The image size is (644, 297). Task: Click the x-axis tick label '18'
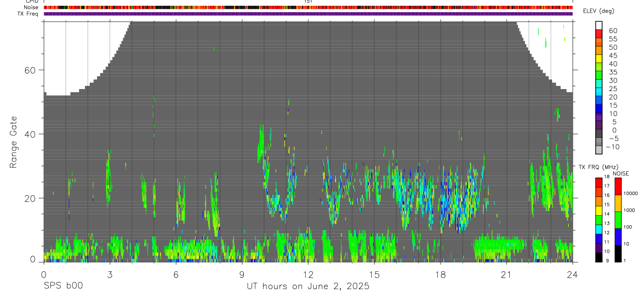pos(441,274)
